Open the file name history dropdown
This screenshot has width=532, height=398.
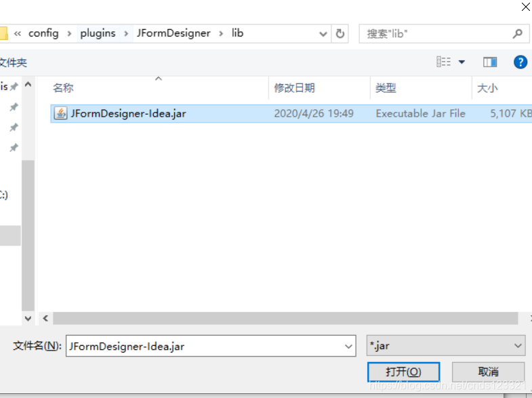[x=348, y=346]
